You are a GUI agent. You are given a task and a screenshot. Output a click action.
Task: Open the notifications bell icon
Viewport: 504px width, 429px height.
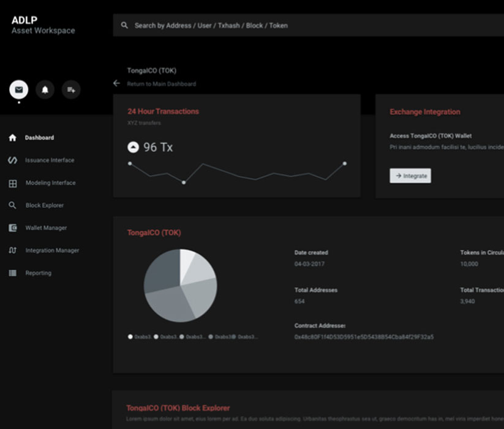click(x=45, y=89)
